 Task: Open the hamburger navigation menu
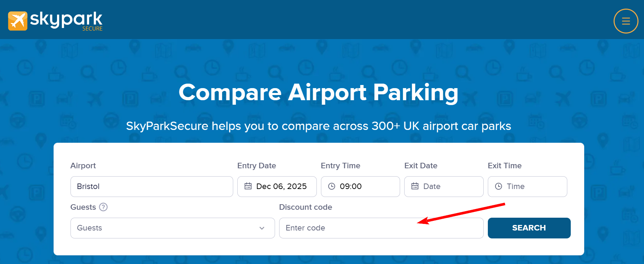tap(626, 21)
